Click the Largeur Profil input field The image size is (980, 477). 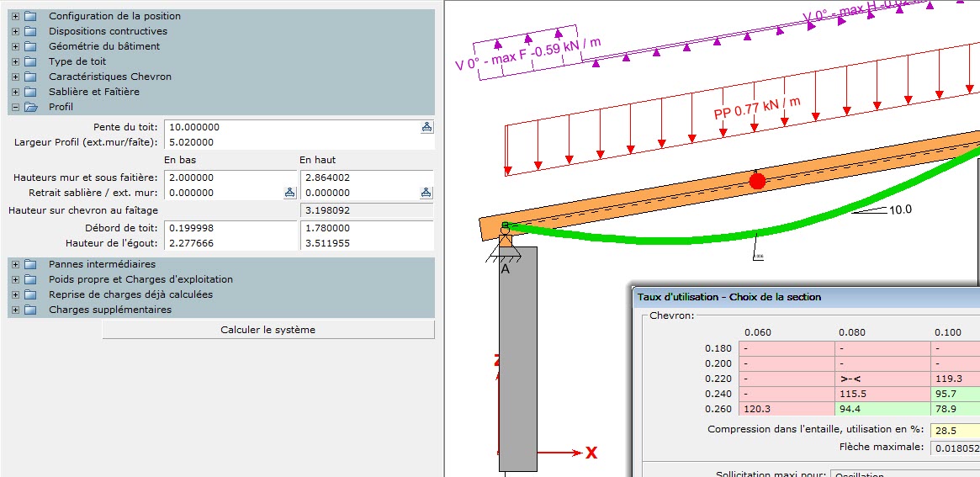(299, 142)
